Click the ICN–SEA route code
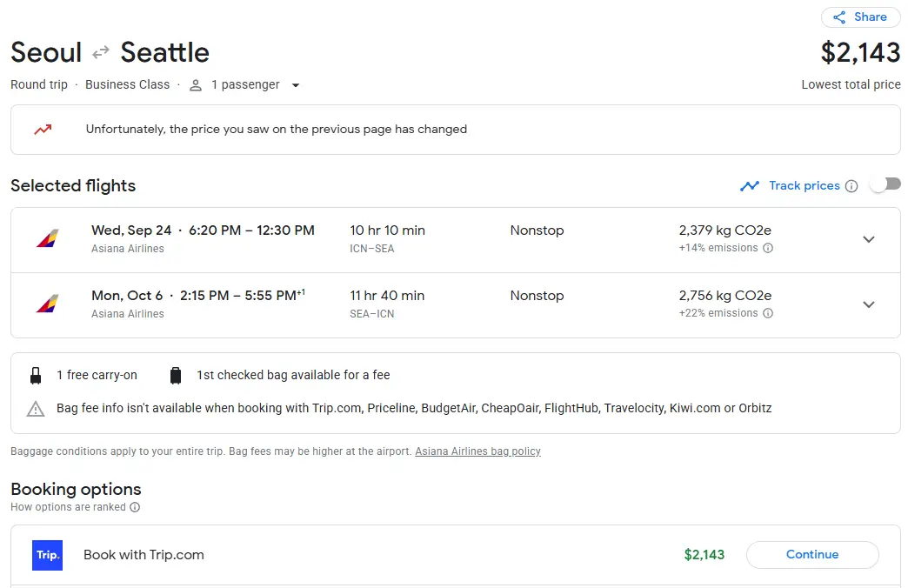This screenshot has height=588, width=908. pyautogui.click(x=371, y=249)
